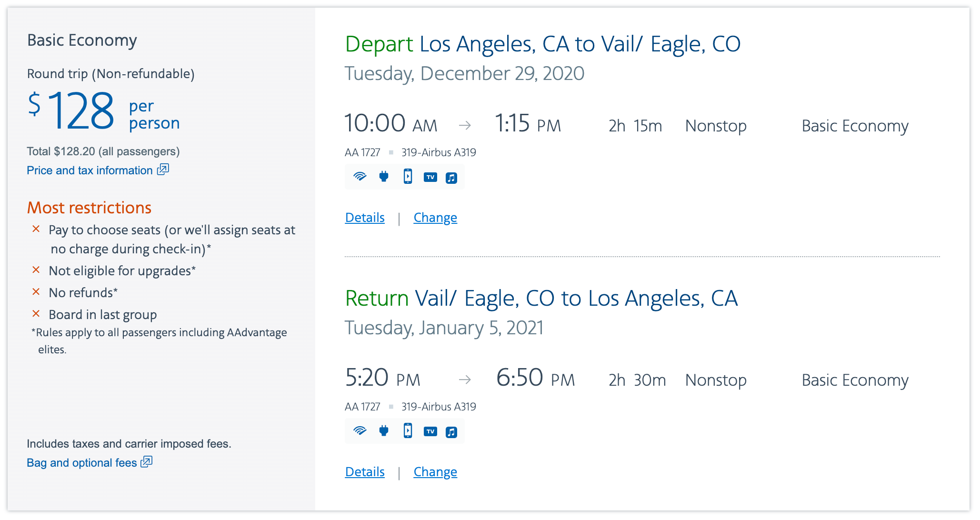Open Details for the departing flight
980x520 pixels.
[x=365, y=218]
